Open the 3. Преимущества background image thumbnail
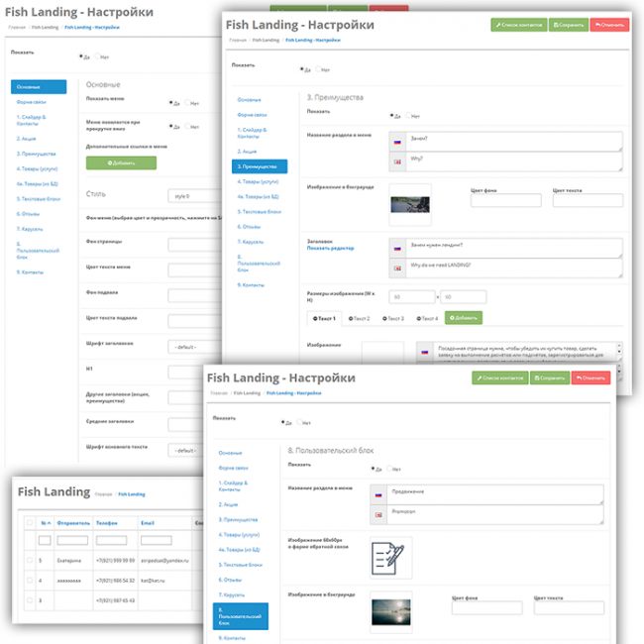This screenshot has width=644, height=644. click(x=410, y=203)
